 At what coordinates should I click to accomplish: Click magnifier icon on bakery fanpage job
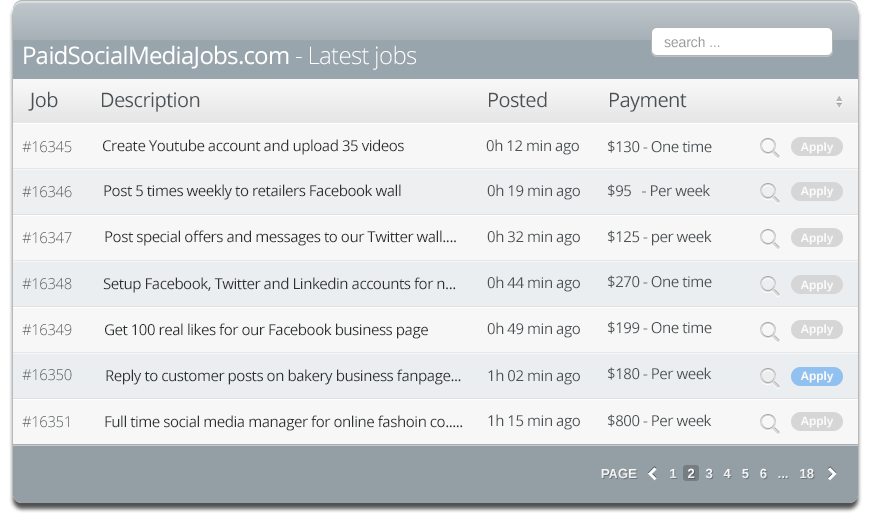(770, 377)
